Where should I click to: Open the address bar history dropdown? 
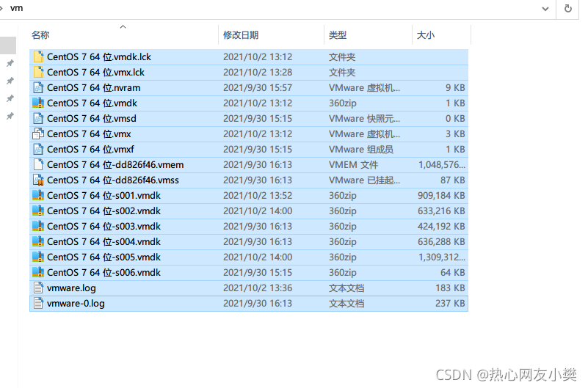(545, 9)
